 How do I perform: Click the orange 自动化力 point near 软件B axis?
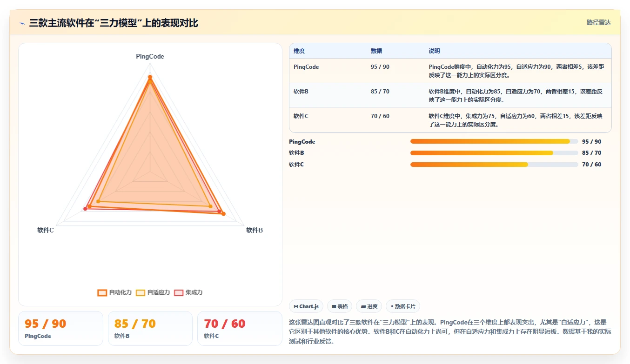tap(223, 214)
